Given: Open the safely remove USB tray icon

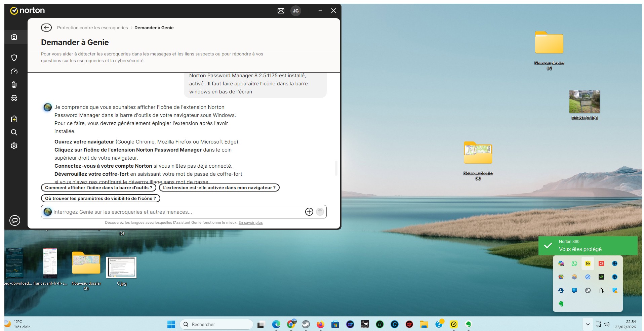Looking at the screenshot, I should click(x=601, y=290).
